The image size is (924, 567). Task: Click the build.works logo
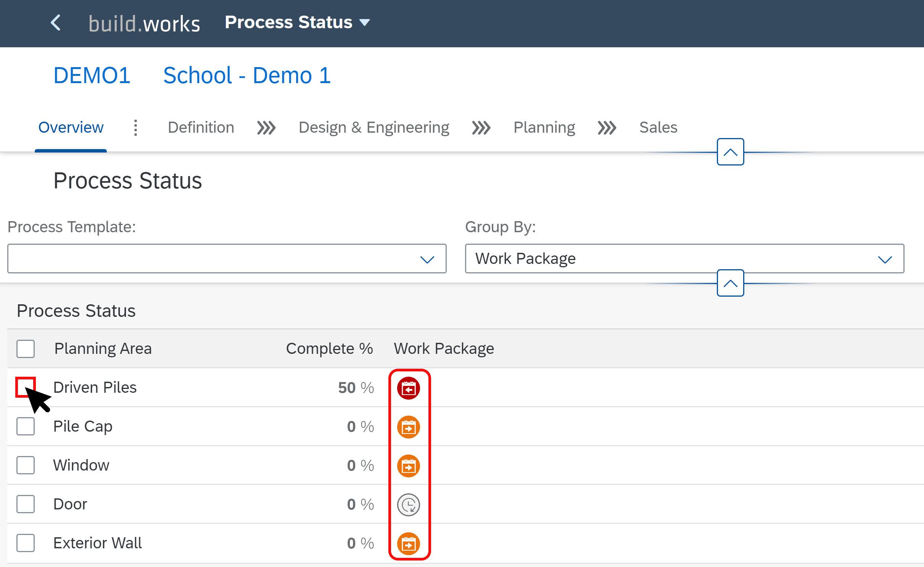[x=144, y=24]
